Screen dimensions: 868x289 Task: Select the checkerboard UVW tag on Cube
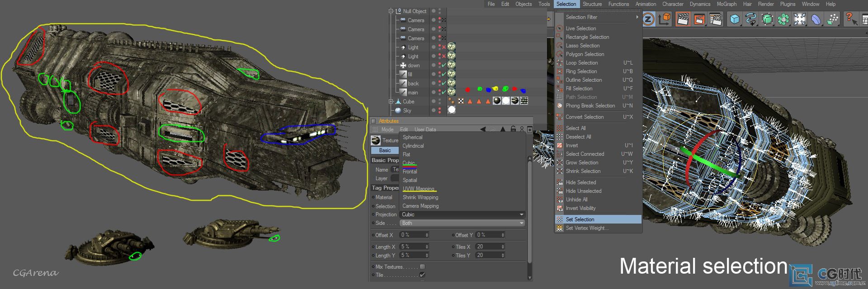tap(461, 101)
